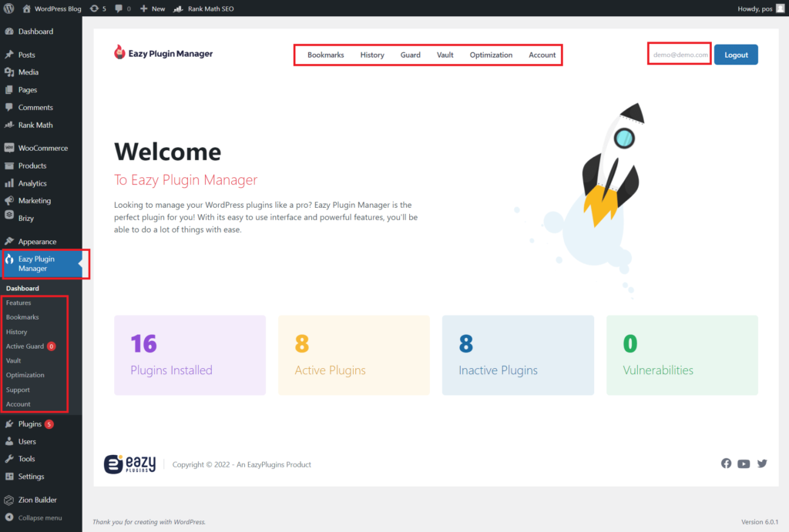
Task: Click the Zion Builder icon
Action: [9, 500]
